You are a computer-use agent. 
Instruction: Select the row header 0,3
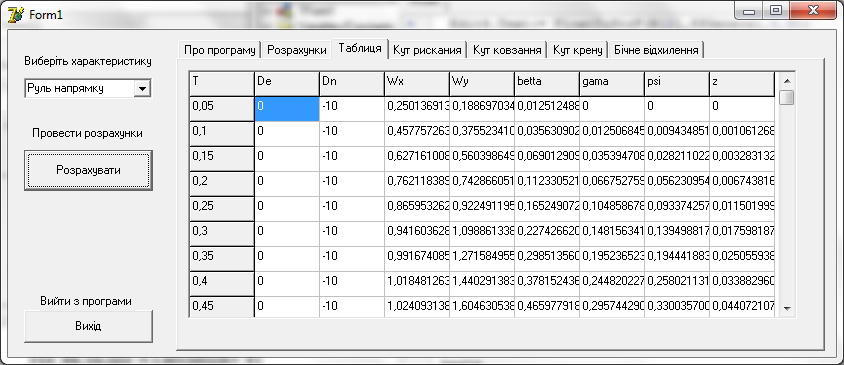click(x=221, y=234)
